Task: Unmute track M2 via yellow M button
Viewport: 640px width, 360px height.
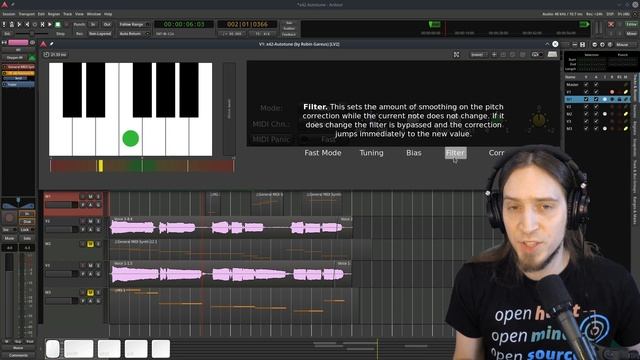Action: pyautogui.click(x=90, y=244)
